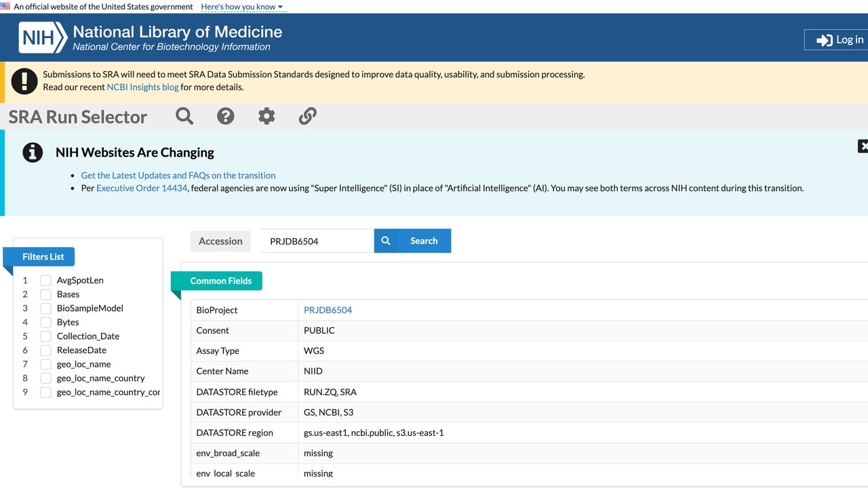Enable the Bytes filter checkbox

pyautogui.click(x=45, y=323)
